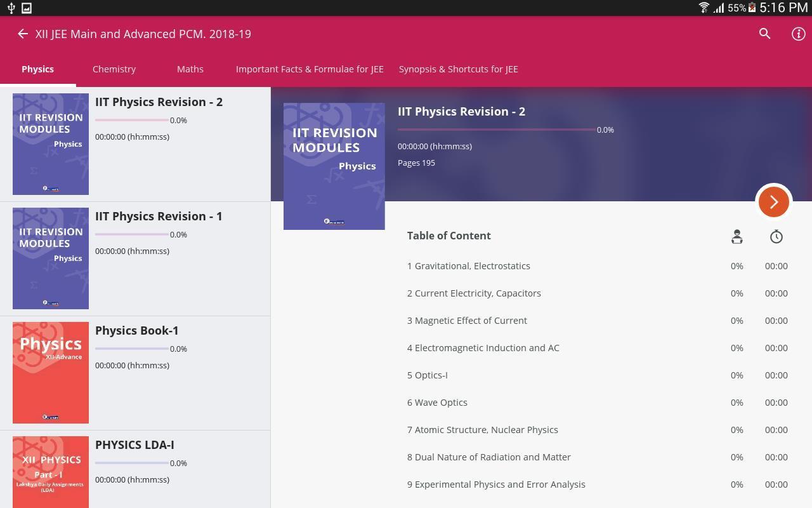This screenshot has height=508, width=812.
Task: Select IIT Physics Revision - 1 in list
Action: click(x=135, y=258)
